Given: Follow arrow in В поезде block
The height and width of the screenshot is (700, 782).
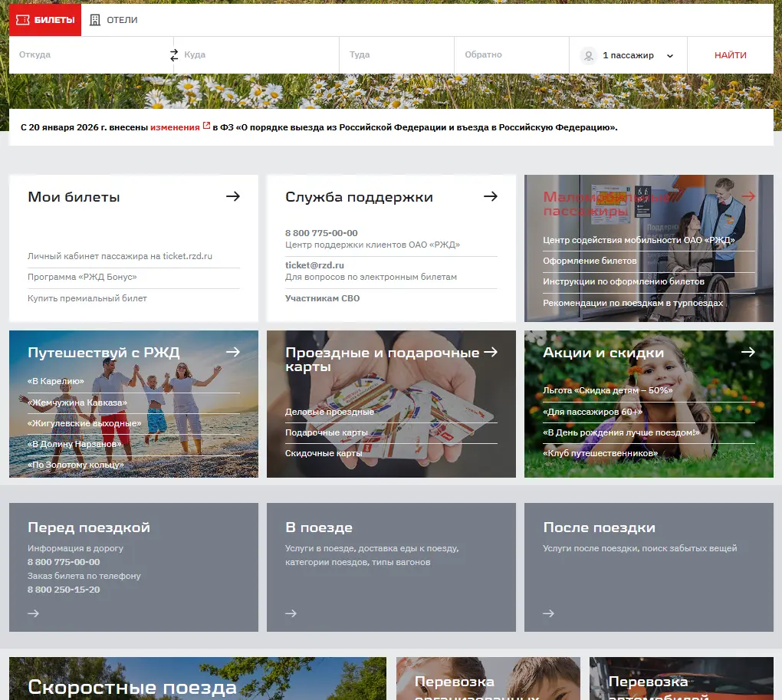Looking at the screenshot, I should coord(291,613).
